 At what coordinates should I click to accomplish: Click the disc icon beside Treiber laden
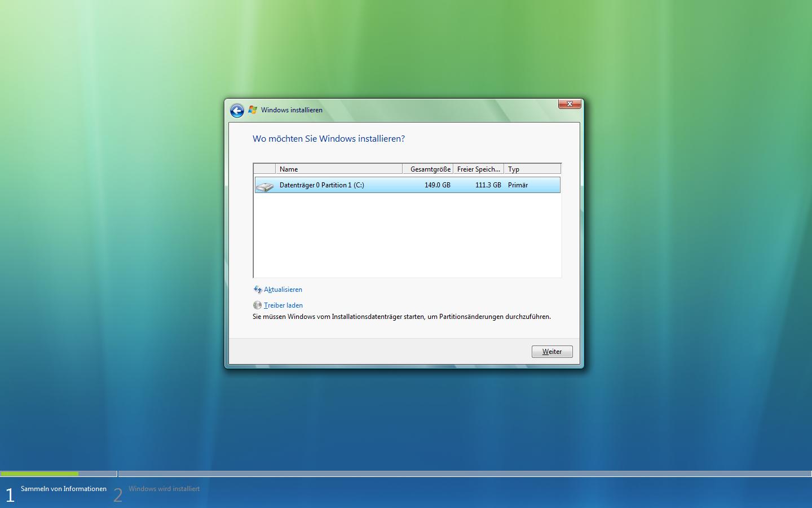click(258, 305)
